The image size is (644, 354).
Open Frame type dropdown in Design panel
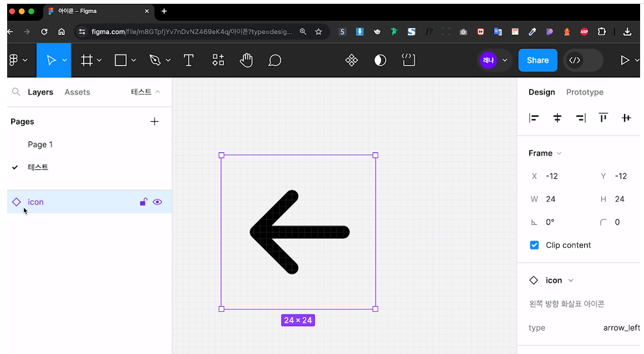point(559,154)
